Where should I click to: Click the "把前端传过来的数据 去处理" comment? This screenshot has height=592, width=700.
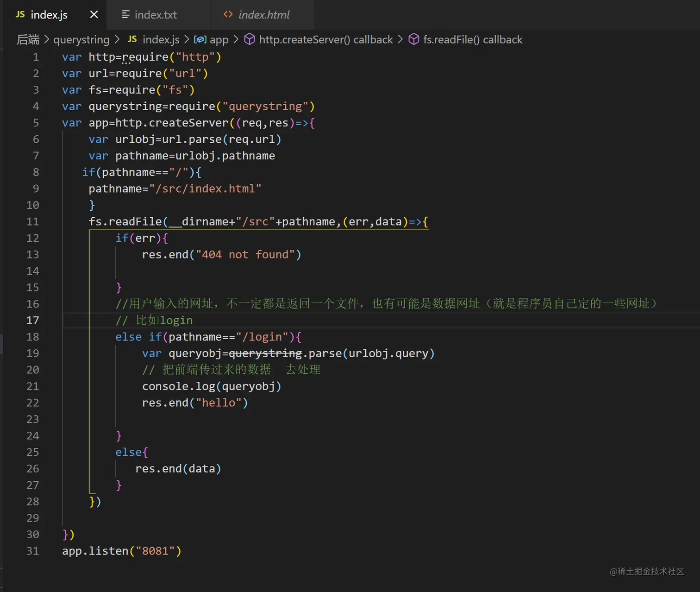[231, 370]
